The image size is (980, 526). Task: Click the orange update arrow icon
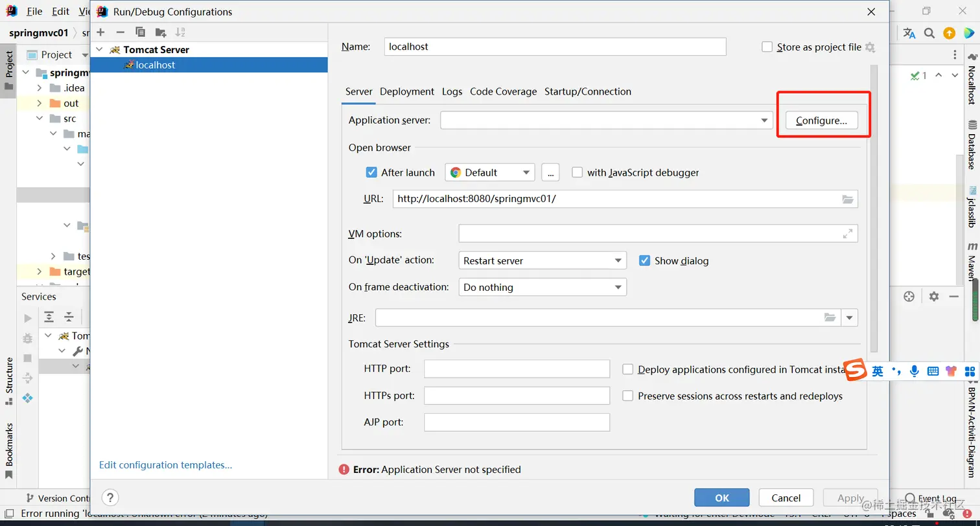click(x=949, y=33)
